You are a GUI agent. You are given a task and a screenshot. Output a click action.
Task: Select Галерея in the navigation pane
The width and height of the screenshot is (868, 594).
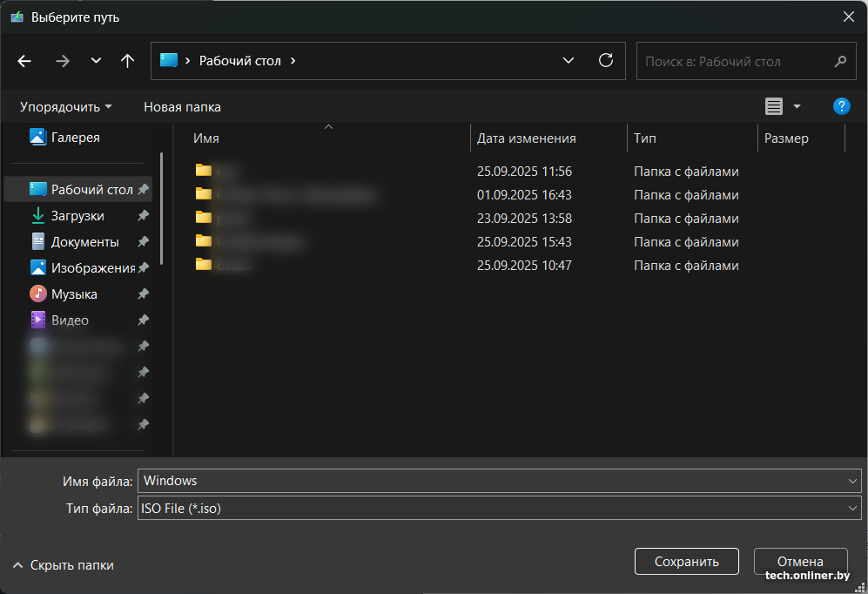tap(75, 138)
